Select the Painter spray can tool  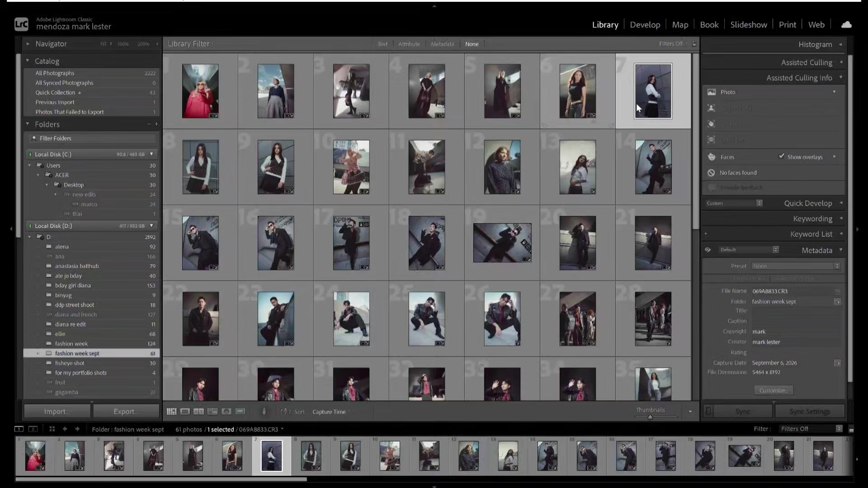[x=264, y=411]
